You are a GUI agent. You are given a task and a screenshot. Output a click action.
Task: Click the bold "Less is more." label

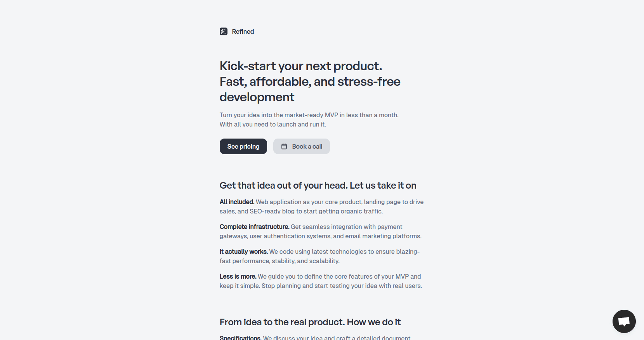238,276
